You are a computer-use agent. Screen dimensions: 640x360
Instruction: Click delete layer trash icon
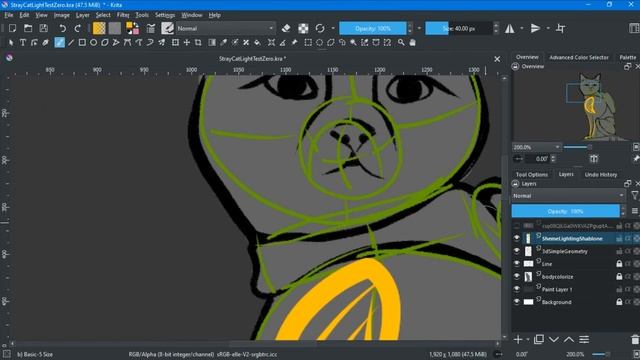(635, 339)
